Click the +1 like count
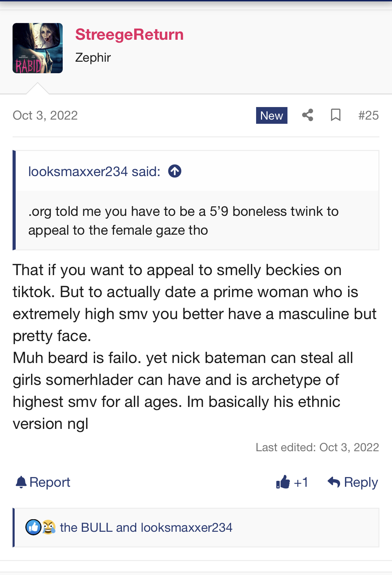 pyautogui.click(x=301, y=483)
